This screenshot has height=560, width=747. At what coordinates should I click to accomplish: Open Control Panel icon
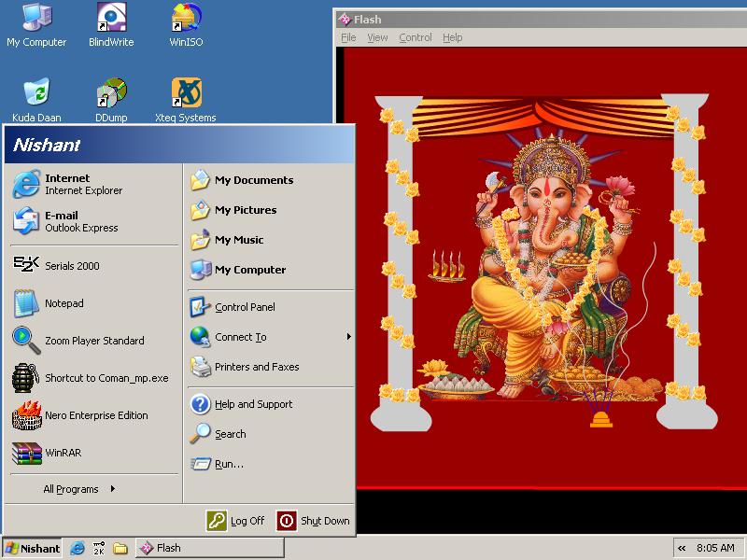tap(200, 307)
